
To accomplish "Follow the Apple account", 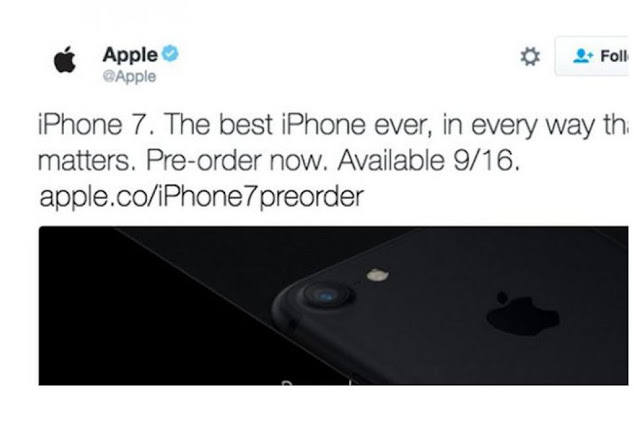I will coord(592,56).
